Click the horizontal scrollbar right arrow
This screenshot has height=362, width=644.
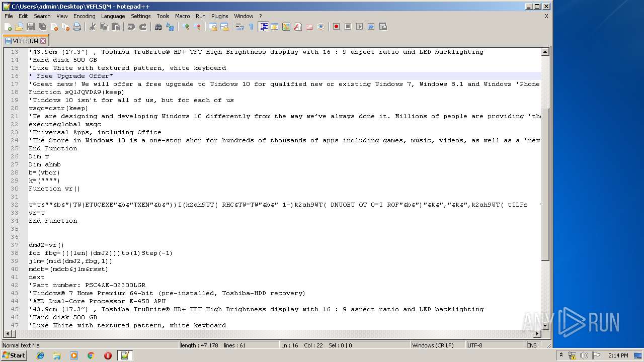[x=537, y=333]
